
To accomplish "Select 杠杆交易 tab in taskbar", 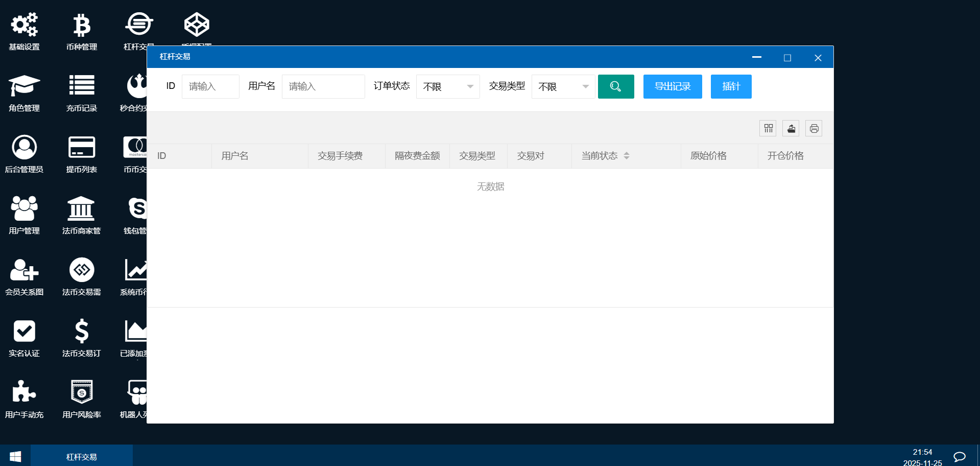I will pos(82,457).
